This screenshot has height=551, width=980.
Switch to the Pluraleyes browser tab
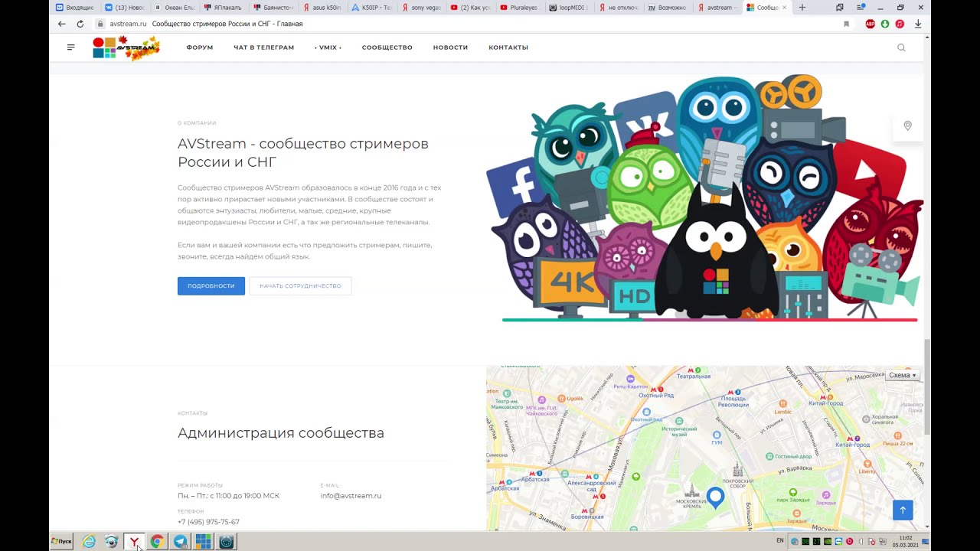click(x=521, y=8)
